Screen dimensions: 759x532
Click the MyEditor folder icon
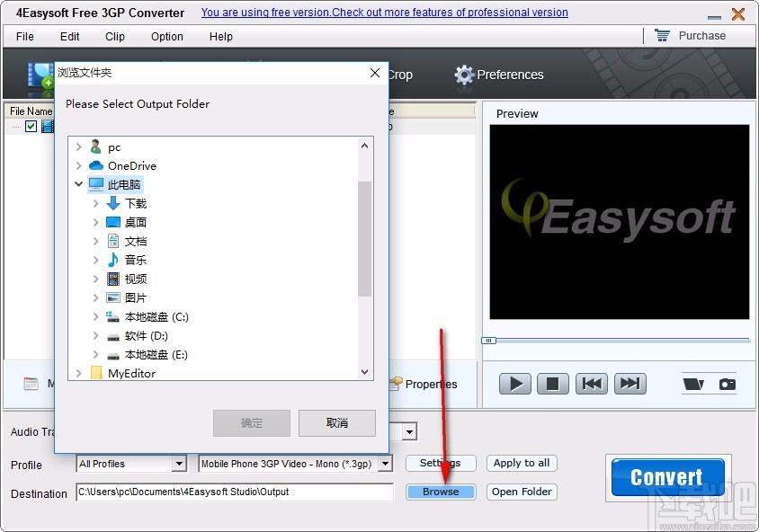pyautogui.click(x=96, y=373)
